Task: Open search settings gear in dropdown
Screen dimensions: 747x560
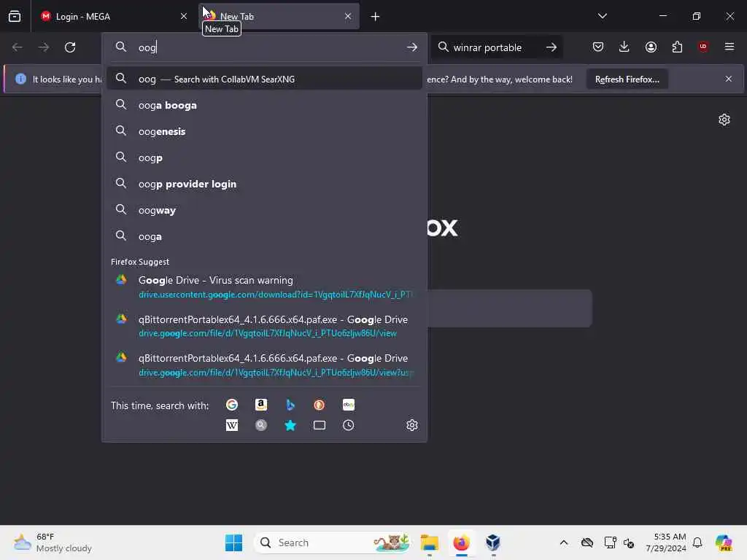Action: [x=412, y=425]
